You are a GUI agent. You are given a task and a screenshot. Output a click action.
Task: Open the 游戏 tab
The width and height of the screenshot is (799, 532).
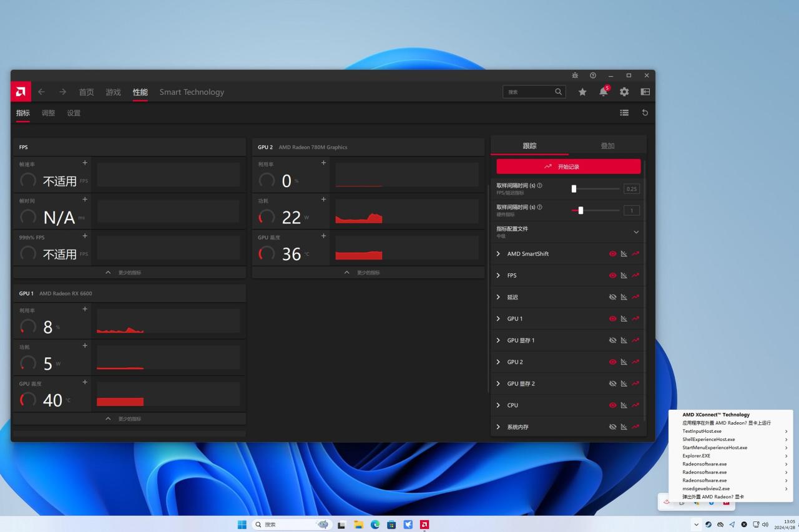pos(113,92)
